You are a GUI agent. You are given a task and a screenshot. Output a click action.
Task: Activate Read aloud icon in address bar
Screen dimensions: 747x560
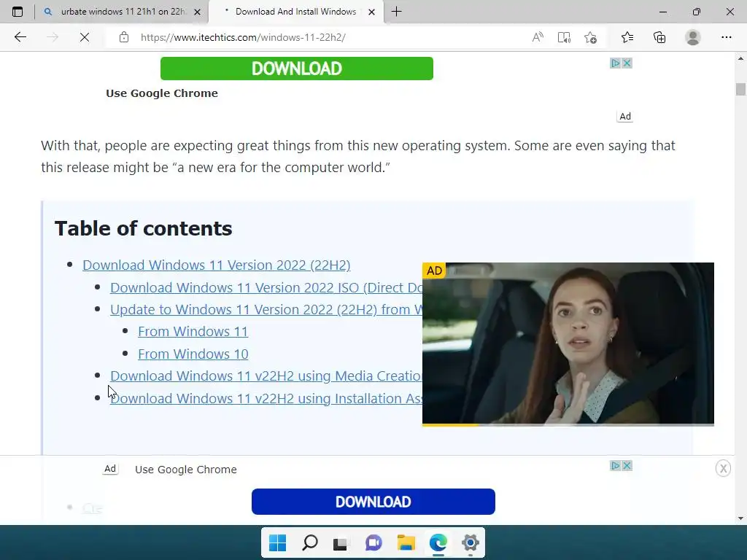(538, 37)
